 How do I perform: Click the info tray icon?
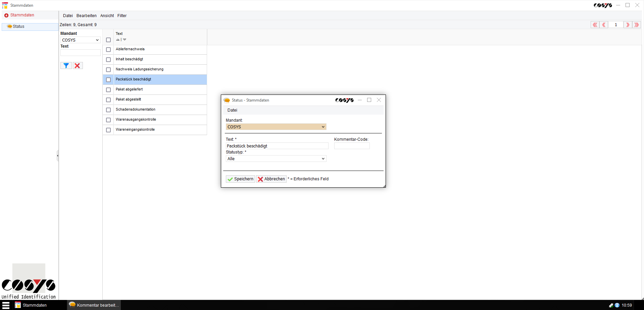(617, 305)
